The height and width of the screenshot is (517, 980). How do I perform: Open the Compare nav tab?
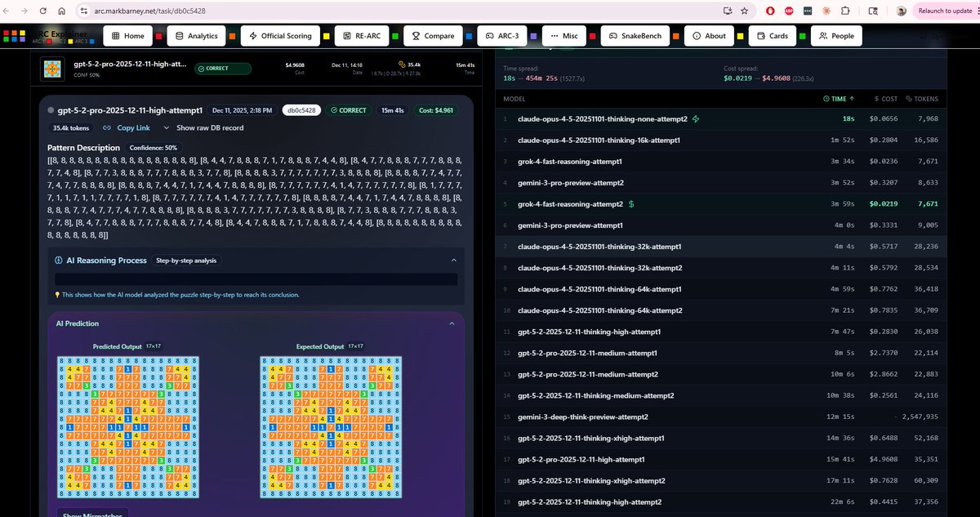[433, 36]
